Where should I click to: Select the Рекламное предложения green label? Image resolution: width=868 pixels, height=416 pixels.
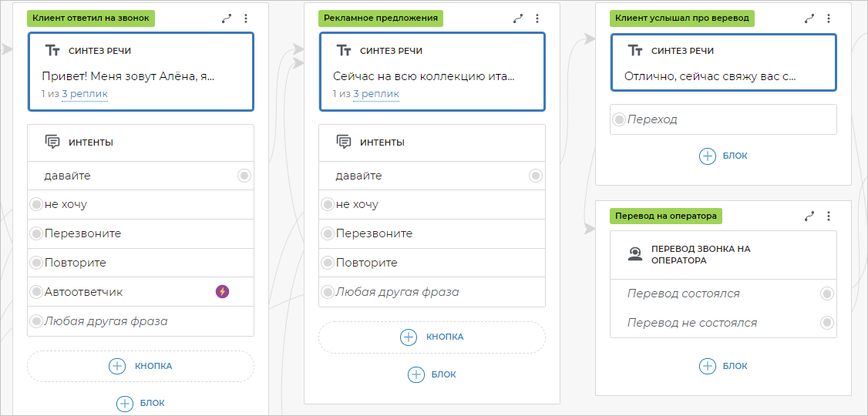382,18
